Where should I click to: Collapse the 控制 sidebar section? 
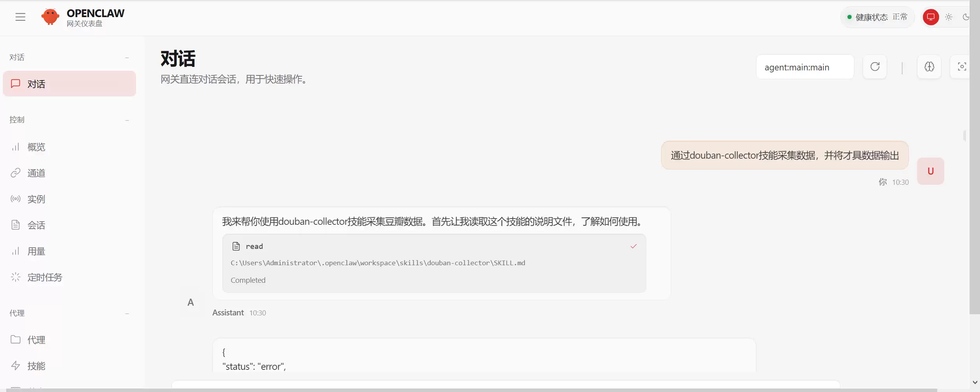click(x=127, y=120)
